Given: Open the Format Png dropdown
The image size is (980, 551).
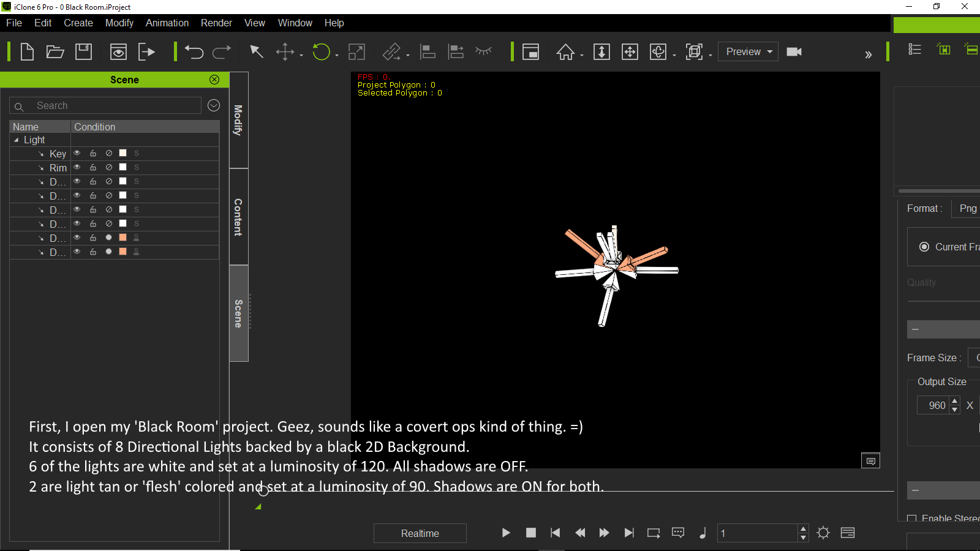Looking at the screenshot, I should [x=966, y=209].
